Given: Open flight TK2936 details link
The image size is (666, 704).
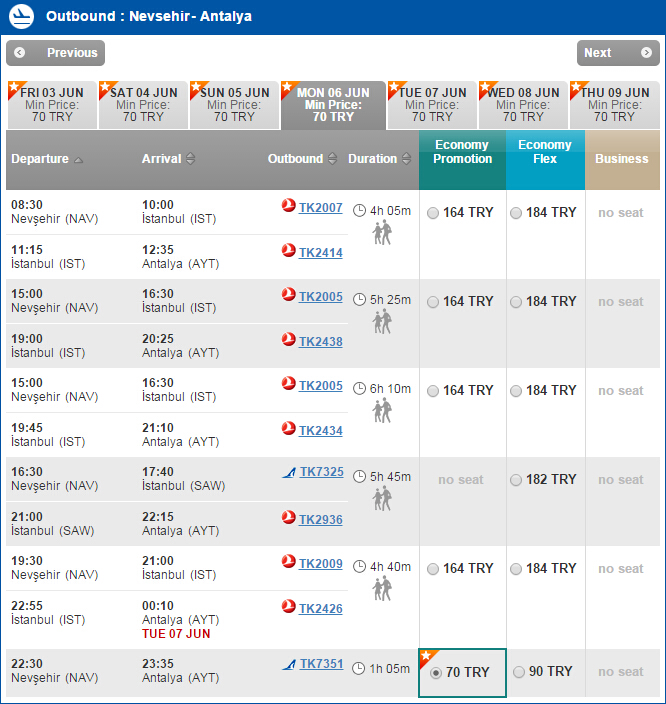Looking at the screenshot, I should (x=320, y=520).
